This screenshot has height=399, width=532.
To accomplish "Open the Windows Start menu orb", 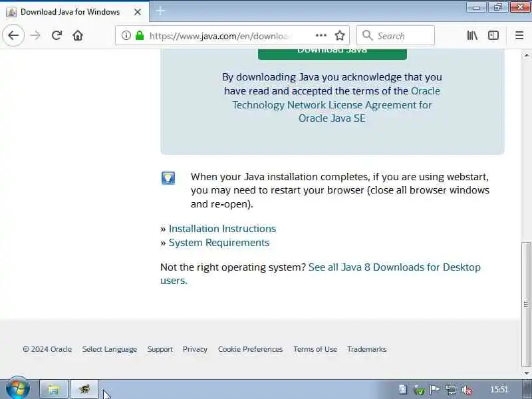I will point(17,389).
